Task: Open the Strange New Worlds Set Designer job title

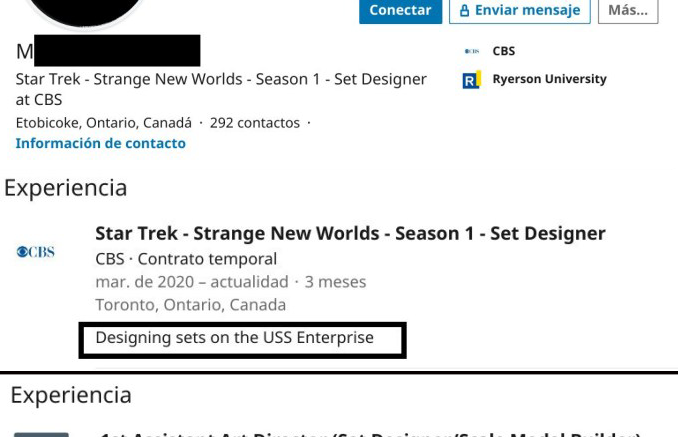Action: [350, 233]
